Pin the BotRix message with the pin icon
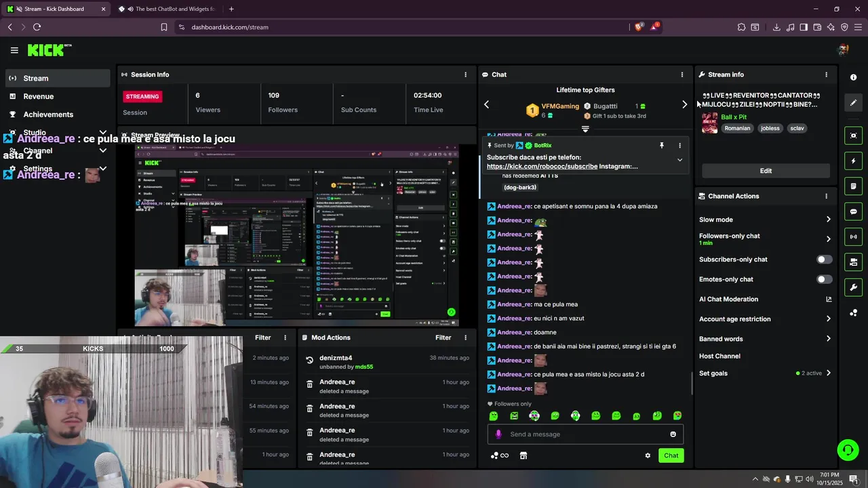Image resolution: width=868 pixels, height=488 pixels. 662,145
